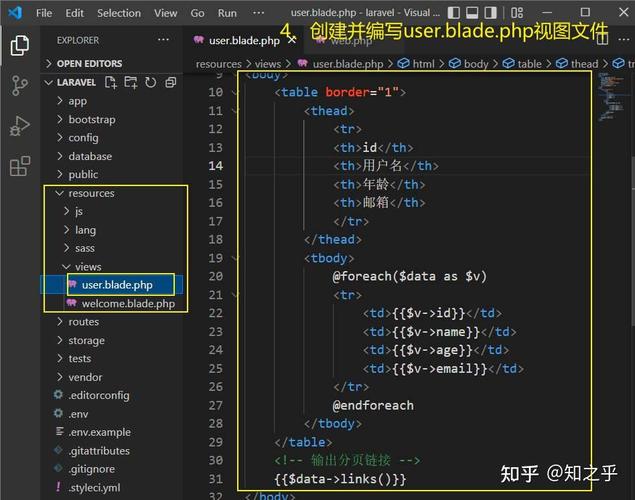635x500 pixels.
Task: Place cursor on the @foreach line 20
Action: (x=409, y=276)
